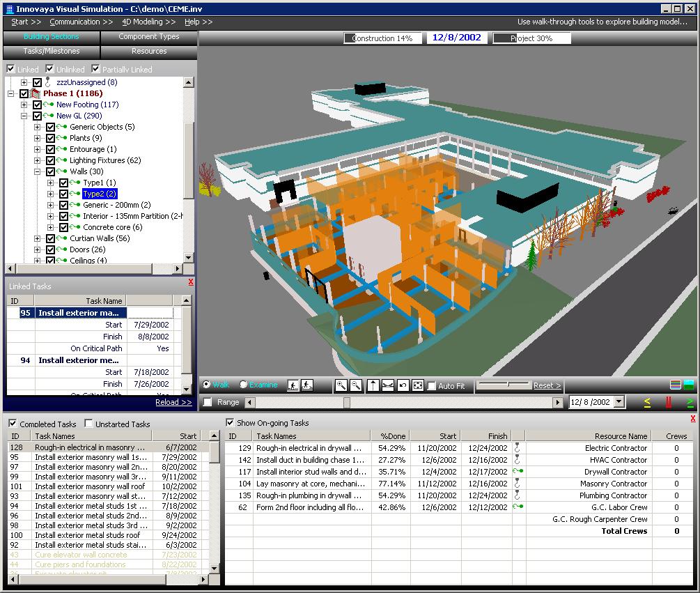Switch to the Tasks/Milestones tab
Screen dimensions: 700x593
(x=52, y=52)
